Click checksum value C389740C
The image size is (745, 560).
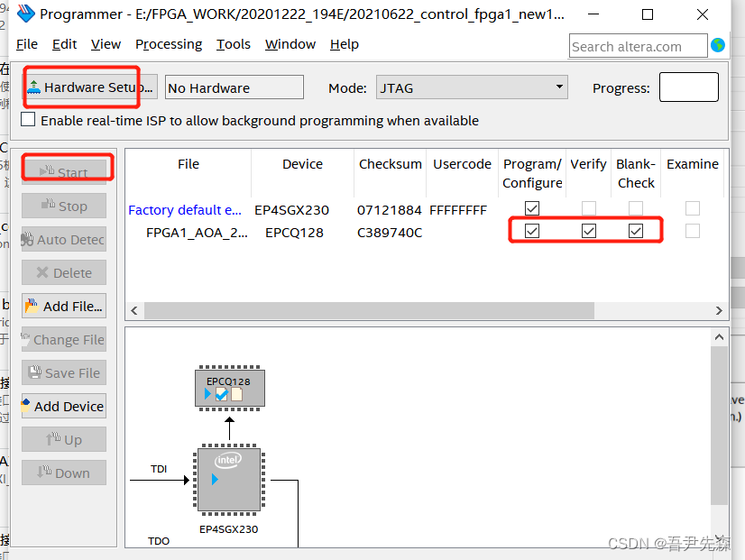pos(390,233)
